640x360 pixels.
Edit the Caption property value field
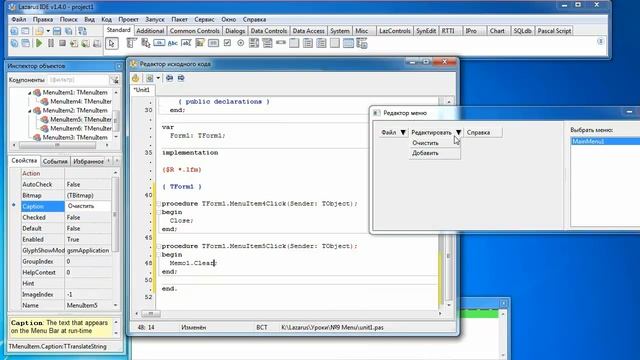coord(88,206)
